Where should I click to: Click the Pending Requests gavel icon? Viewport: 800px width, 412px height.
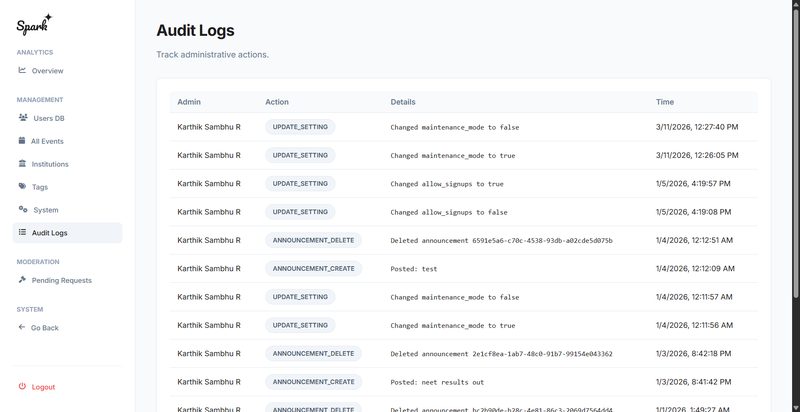point(22,280)
